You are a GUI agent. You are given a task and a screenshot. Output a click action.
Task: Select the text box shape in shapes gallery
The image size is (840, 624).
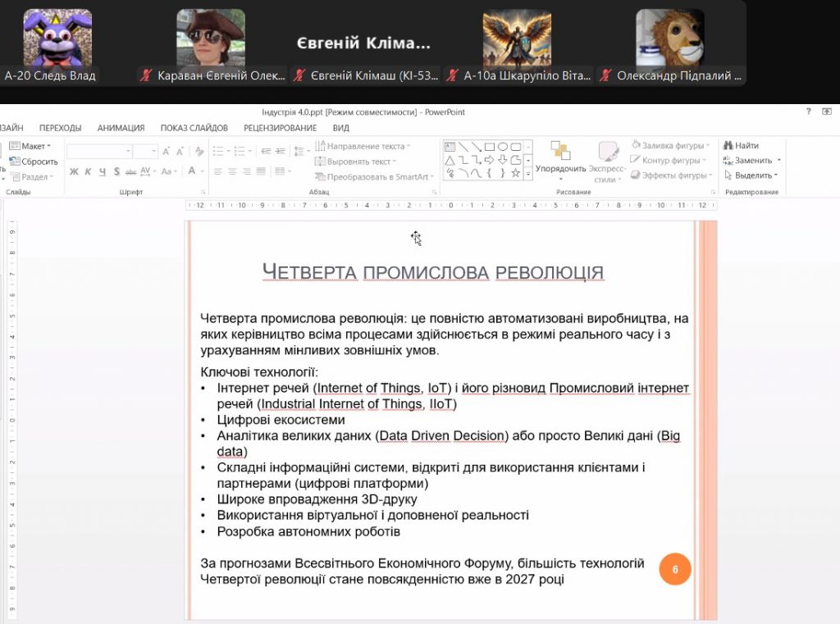click(450, 147)
